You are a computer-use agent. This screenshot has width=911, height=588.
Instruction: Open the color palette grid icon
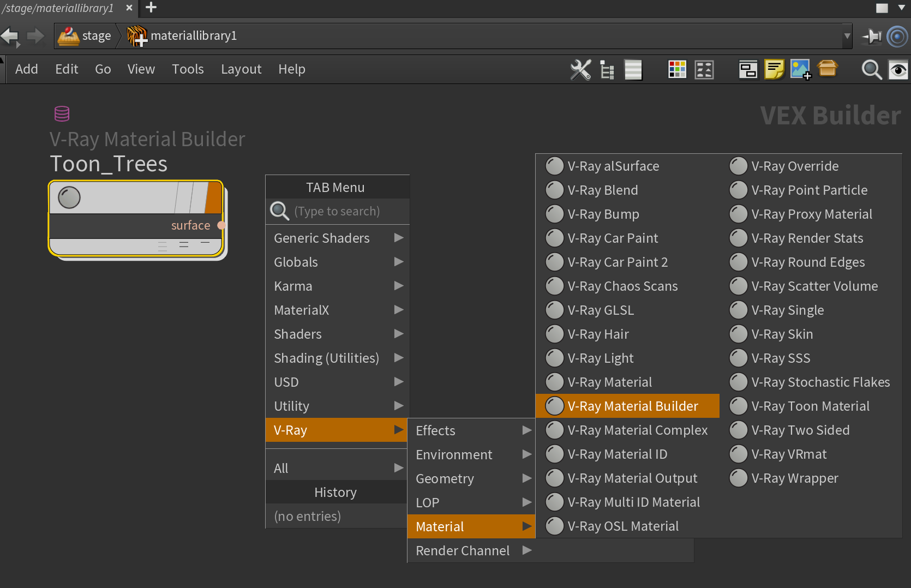tap(677, 70)
